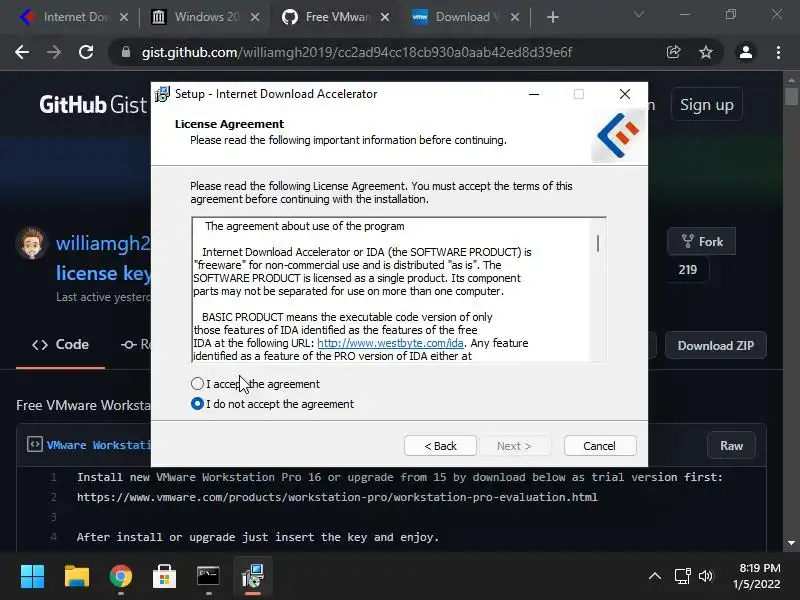Close the Setup dialog with X

[x=624, y=94]
